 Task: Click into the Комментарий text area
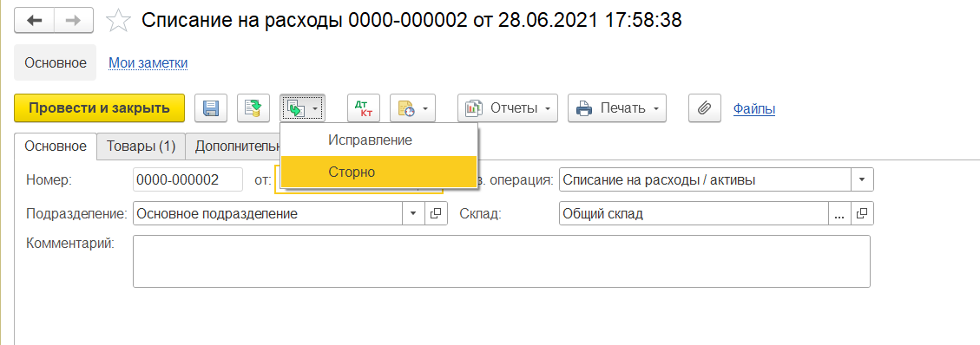(x=501, y=261)
